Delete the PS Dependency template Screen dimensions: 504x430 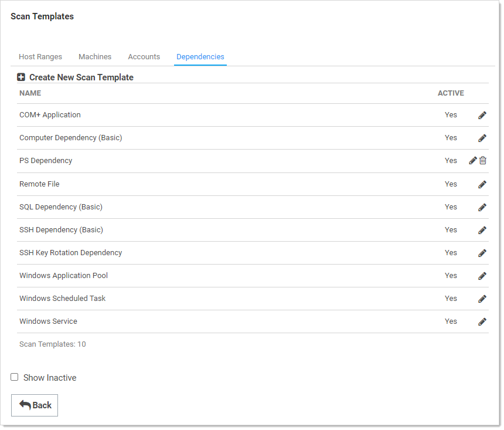coord(483,161)
